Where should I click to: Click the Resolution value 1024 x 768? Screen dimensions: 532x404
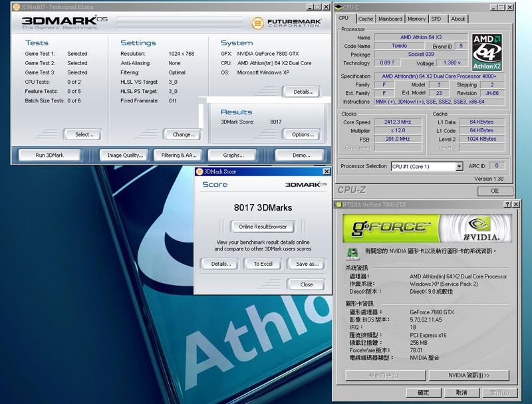[x=182, y=54]
